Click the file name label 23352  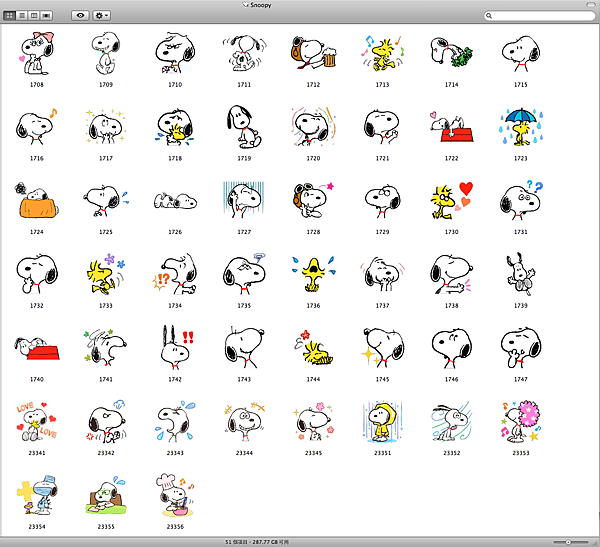click(452, 453)
